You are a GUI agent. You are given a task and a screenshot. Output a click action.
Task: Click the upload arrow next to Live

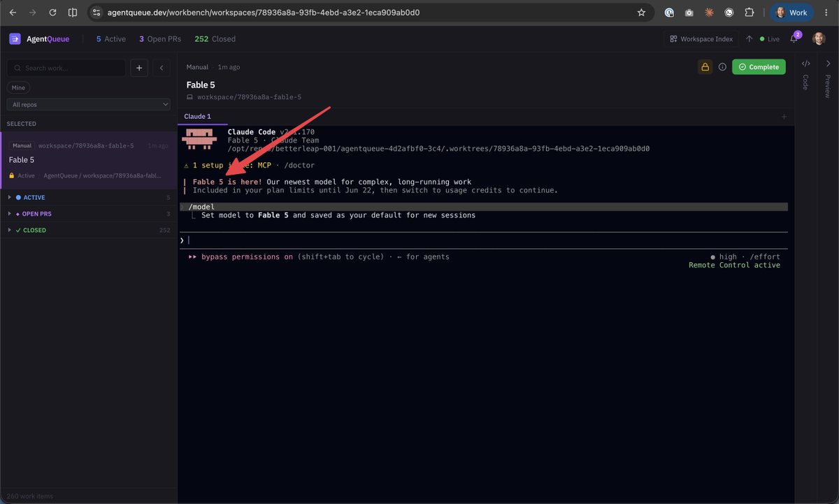pos(750,39)
